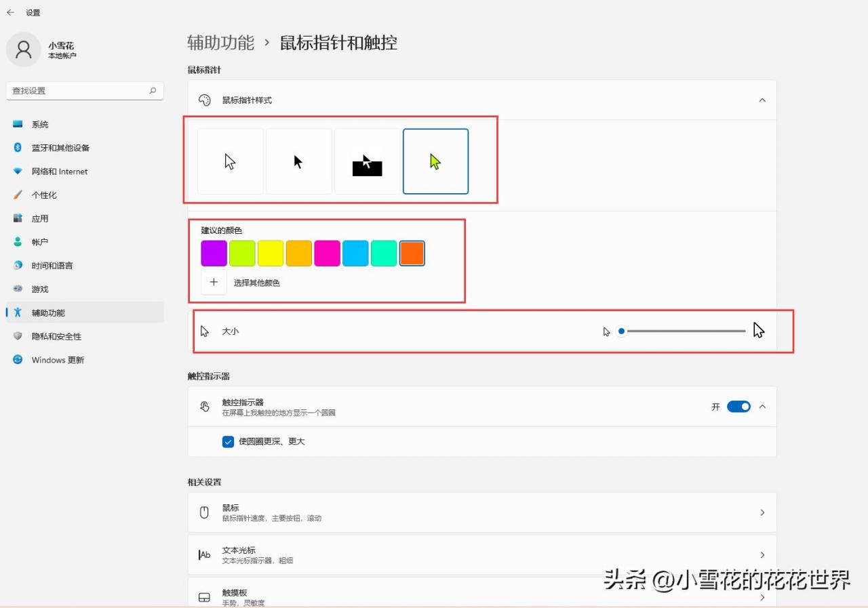
Task: Click the plus button for 选择其他颜色
Action: [x=214, y=283]
